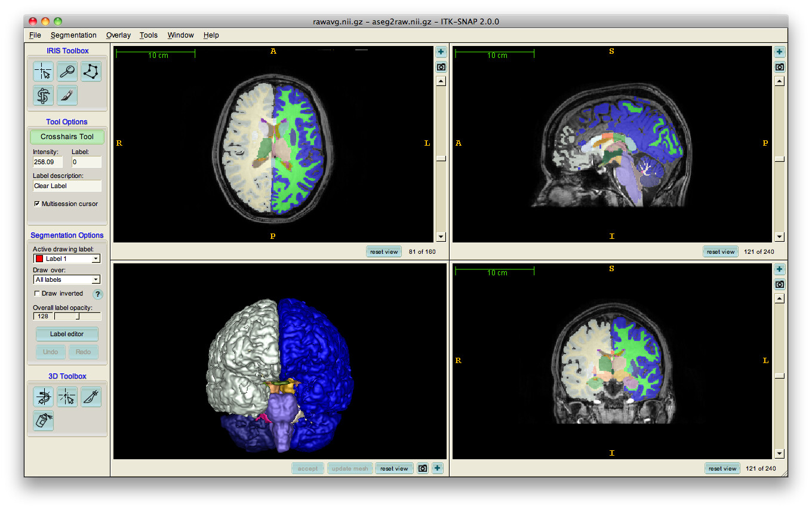Open the Active drawing label dropdown
The height and width of the screenshot is (510, 812).
(66, 258)
